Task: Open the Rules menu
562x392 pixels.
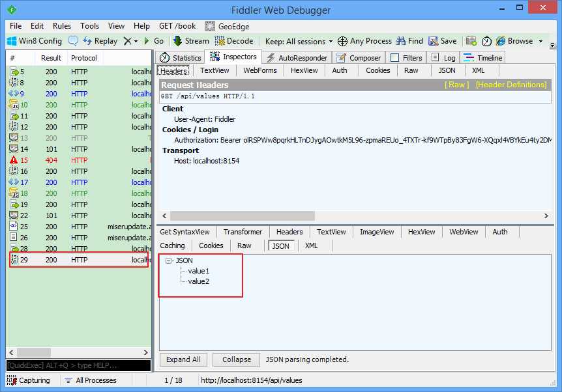Action: coord(62,26)
